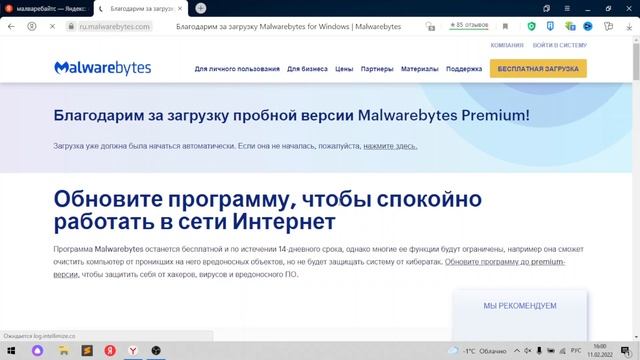Open the weather widget showing -1°C

coord(478,351)
